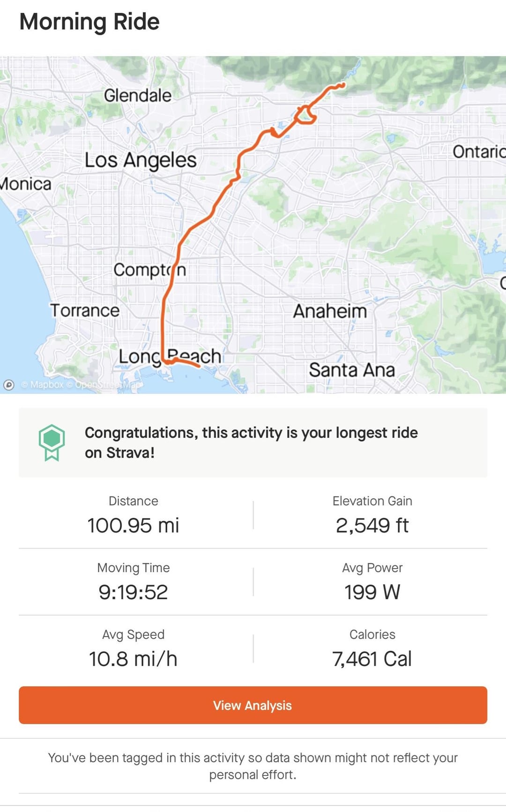Tap the green longest-ride achievement badge
Image resolution: width=506 pixels, height=812 pixels.
click(52, 443)
